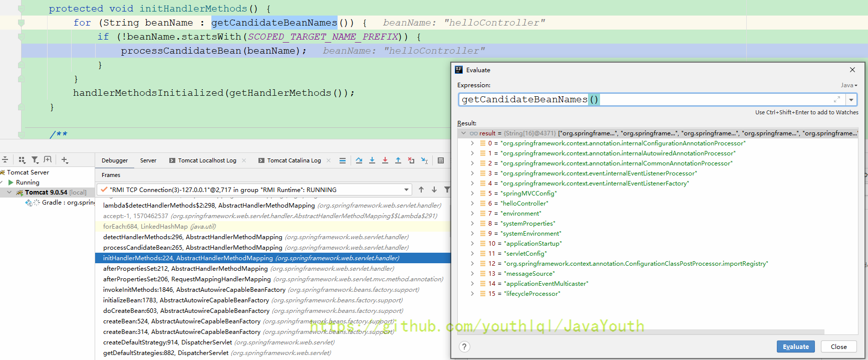Click the Step Into debugger icon
The image size is (868, 360).
(372, 160)
